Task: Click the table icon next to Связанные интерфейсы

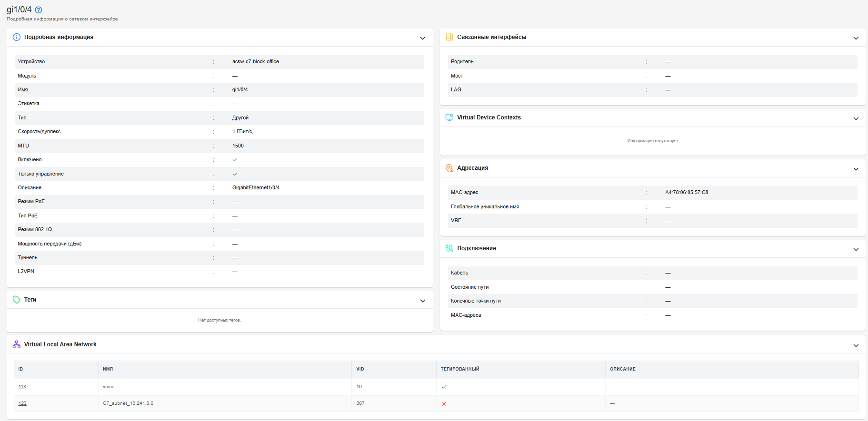Action: 449,37
